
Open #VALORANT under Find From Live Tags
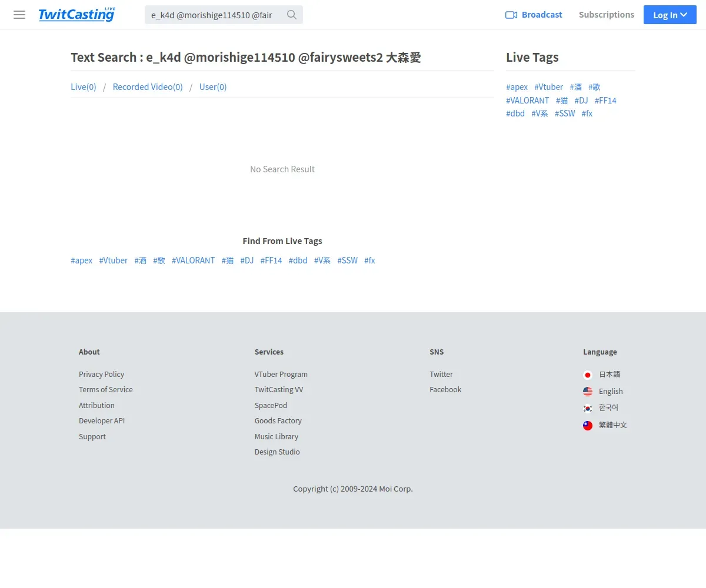(x=194, y=260)
